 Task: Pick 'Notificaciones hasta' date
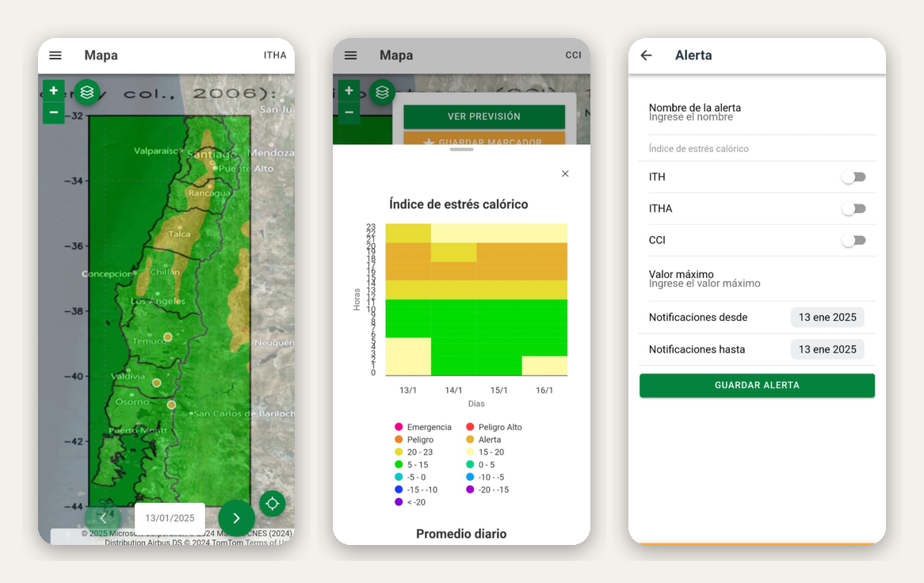(827, 350)
